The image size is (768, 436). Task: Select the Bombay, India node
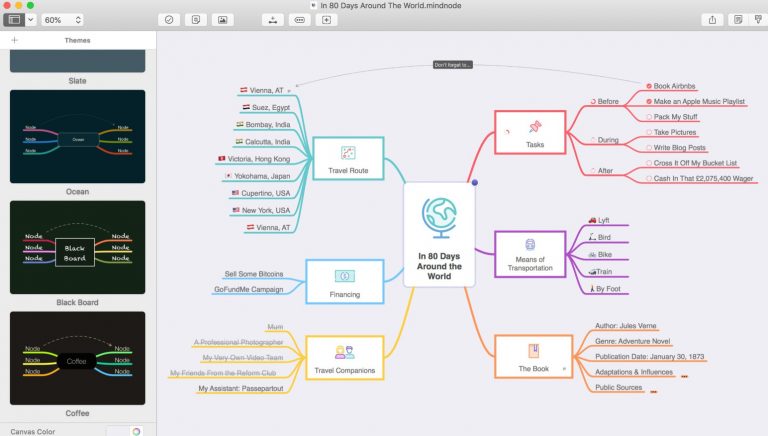[x=263, y=125]
